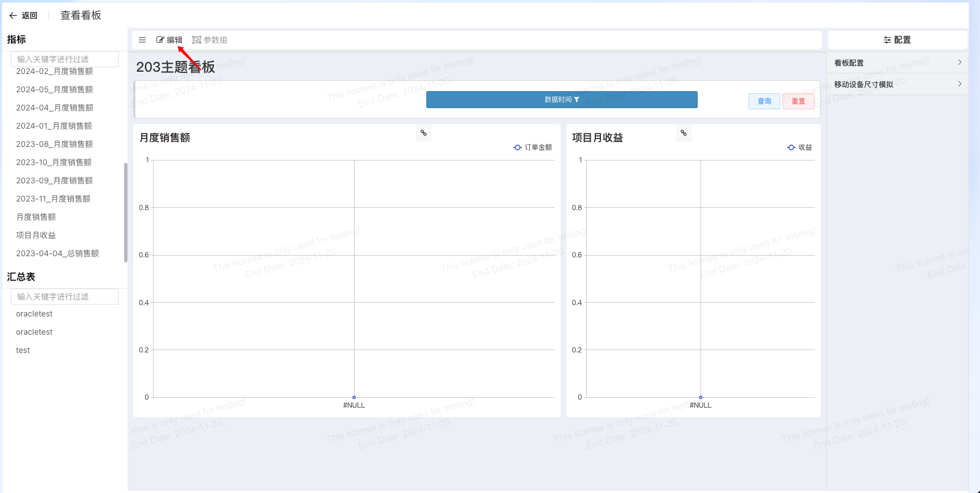This screenshot has width=980, height=493.
Task: Click the back arrow icon
Action: [x=13, y=16]
